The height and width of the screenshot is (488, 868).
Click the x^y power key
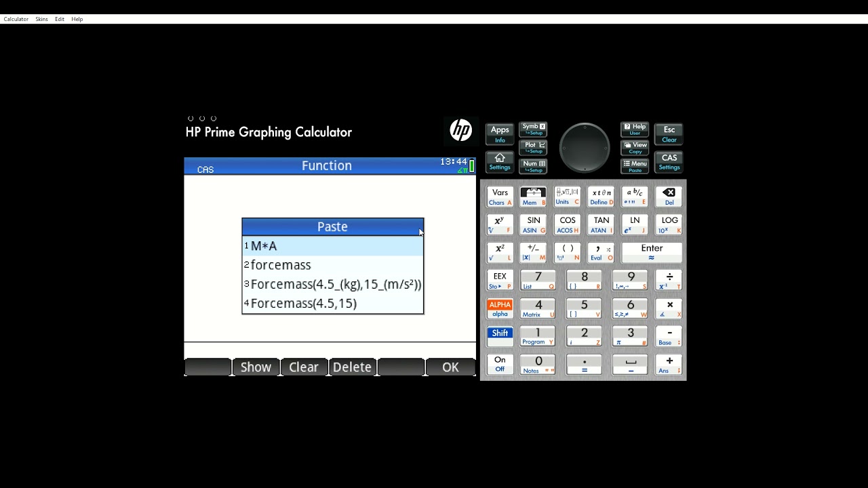(x=500, y=224)
